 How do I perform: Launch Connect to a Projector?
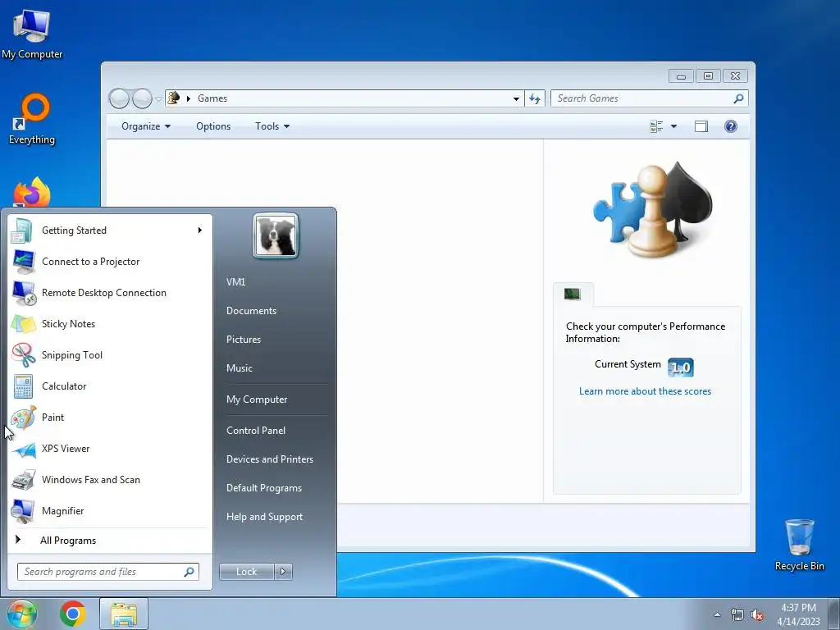(x=110, y=262)
